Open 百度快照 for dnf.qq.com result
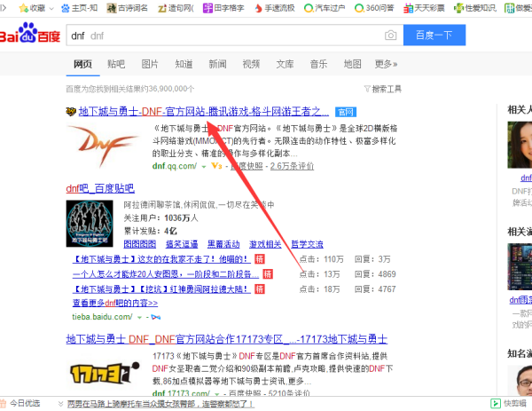 246,166
